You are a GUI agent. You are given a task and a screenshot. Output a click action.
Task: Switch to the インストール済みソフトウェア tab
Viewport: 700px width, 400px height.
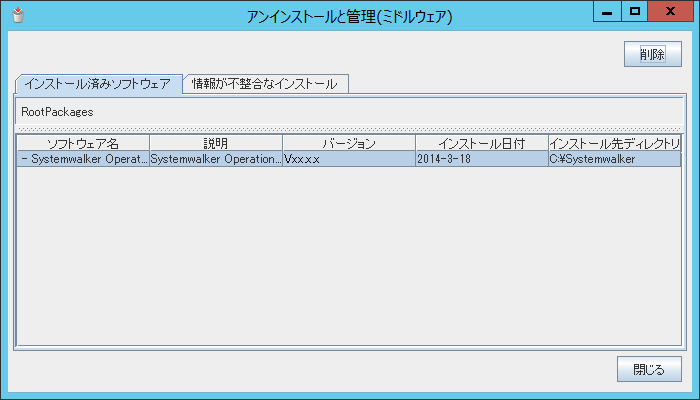[x=98, y=84]
